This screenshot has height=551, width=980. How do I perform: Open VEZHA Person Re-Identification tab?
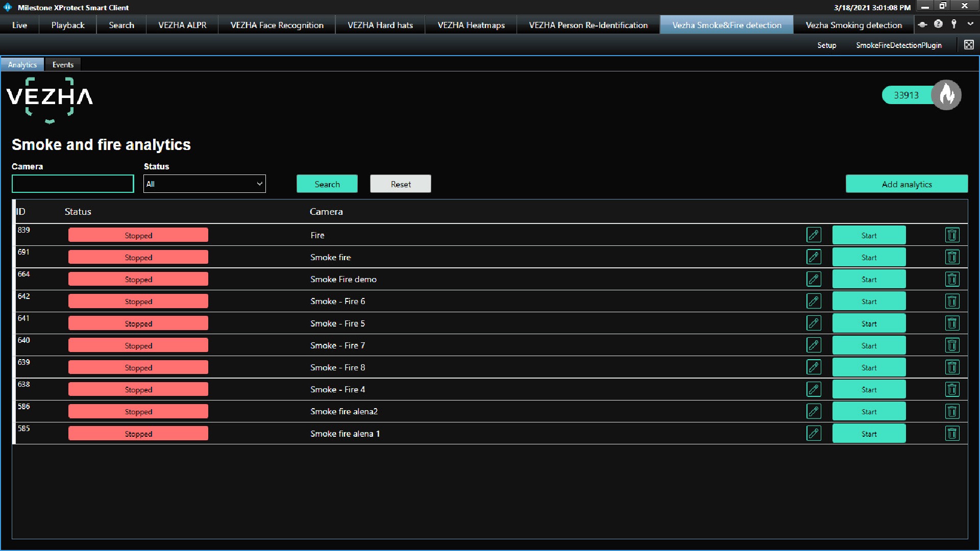tap(588, 25)
